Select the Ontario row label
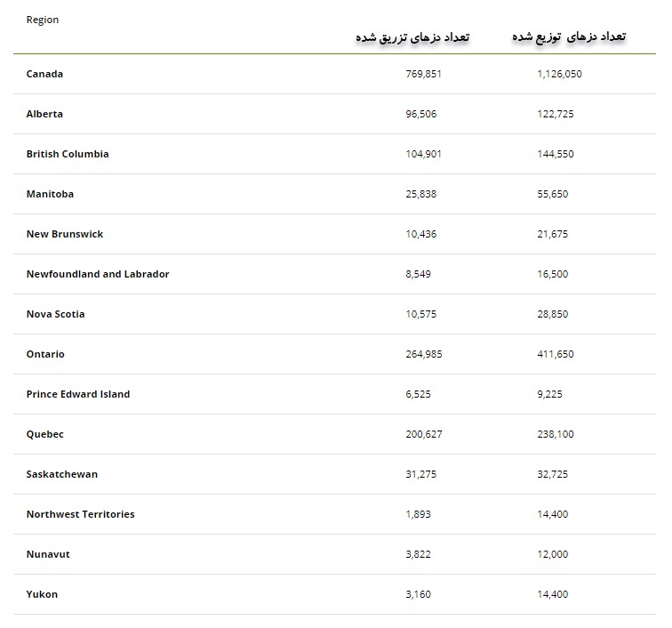 click(x=45, y=354)
